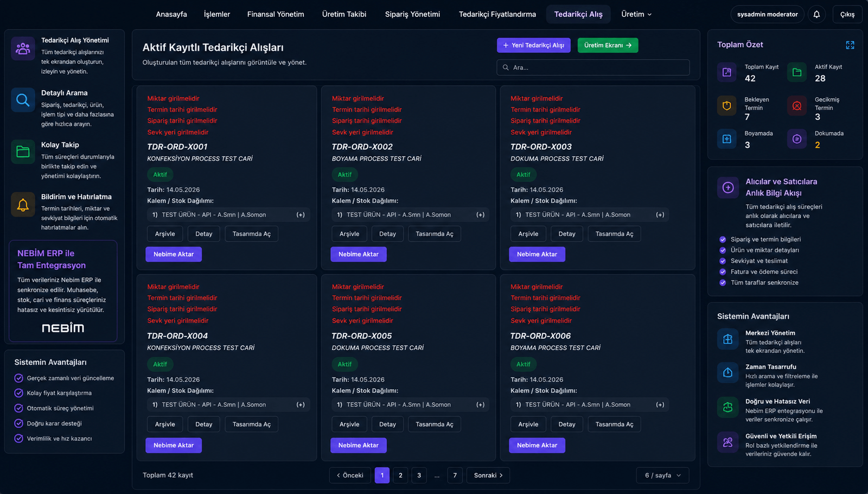
Task: Click the NEBİM logo
Action: 63,328
